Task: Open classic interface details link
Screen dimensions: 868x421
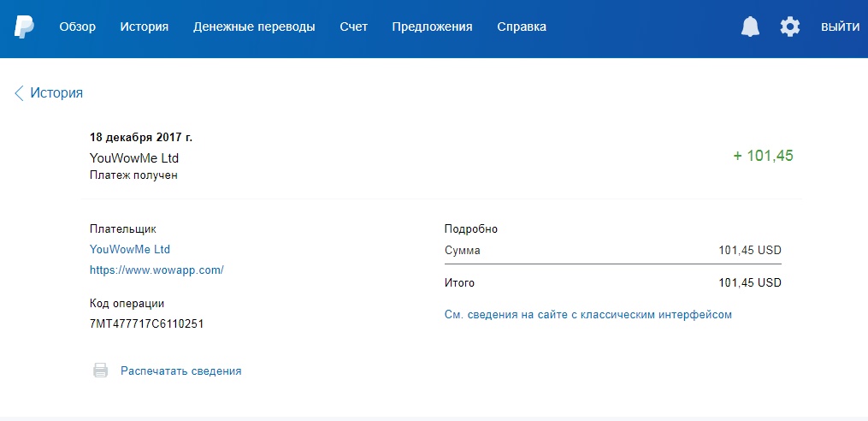Action: pyautogui.click(x=588, y=315)
